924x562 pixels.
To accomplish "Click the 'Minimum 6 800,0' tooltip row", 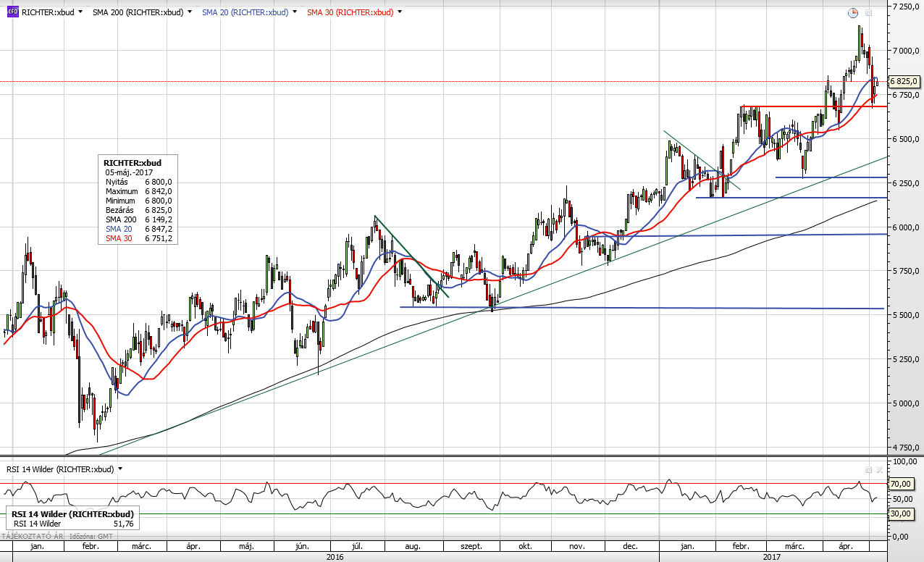I will click(138, 201).
